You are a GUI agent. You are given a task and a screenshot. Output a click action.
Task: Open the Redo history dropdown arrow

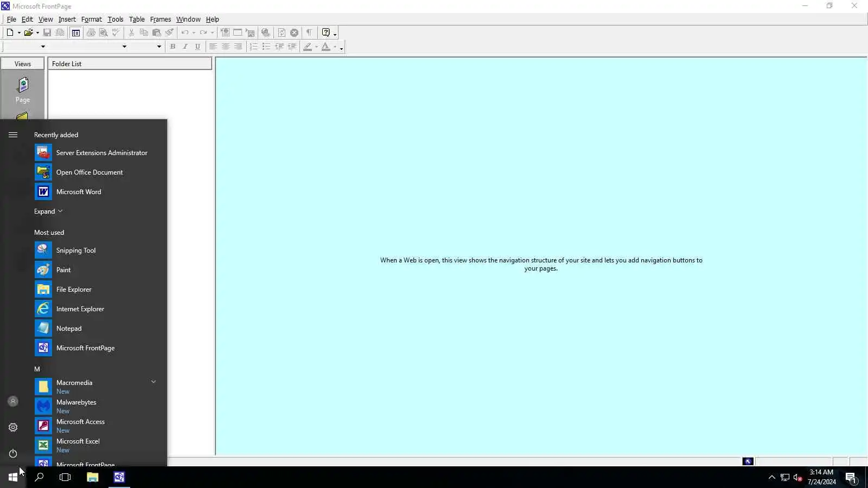(x=212, y=33)
